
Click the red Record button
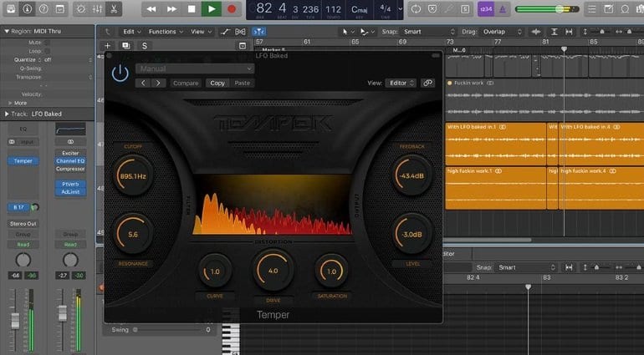(232, 9)
